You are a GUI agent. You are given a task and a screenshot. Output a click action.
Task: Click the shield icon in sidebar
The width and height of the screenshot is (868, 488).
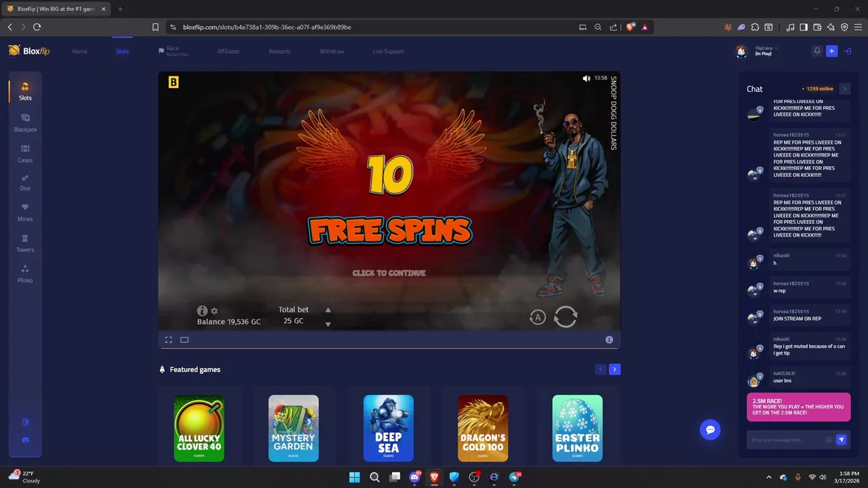tap(26, 422)
